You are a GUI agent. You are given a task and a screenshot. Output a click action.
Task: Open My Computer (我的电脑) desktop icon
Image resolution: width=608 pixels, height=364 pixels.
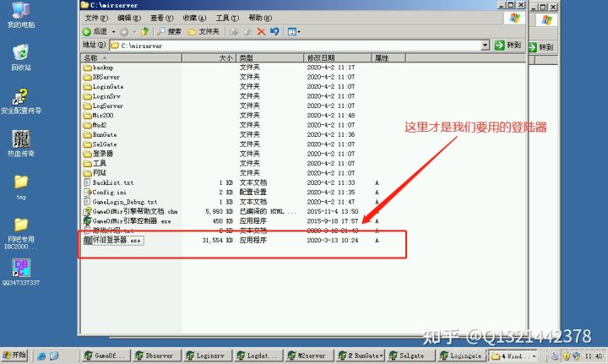[20, 14]
